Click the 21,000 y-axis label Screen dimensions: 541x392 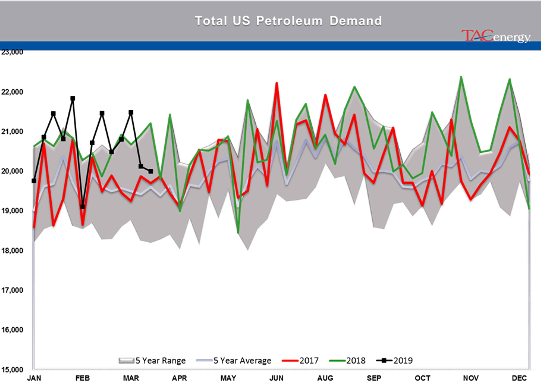click(12, 132)
